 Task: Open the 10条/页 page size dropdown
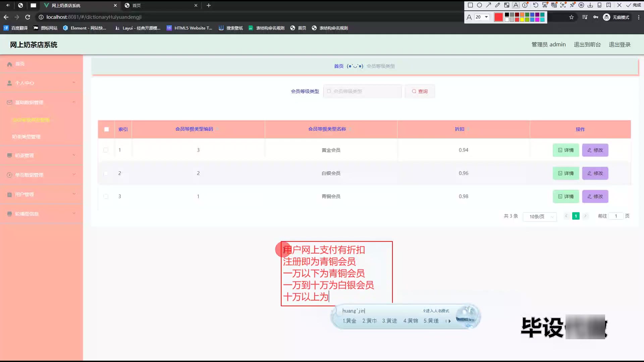coord(539,217)
